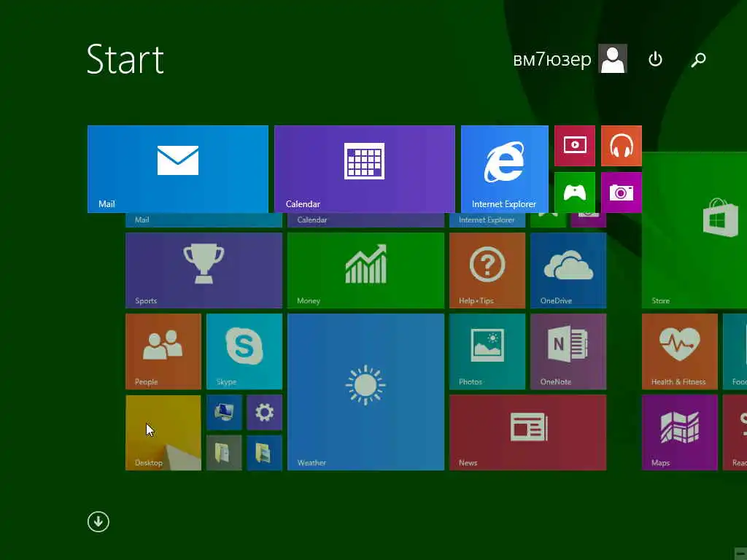Open the red Video tile
This screenshot has width=747, height=560.
point(575,146)
